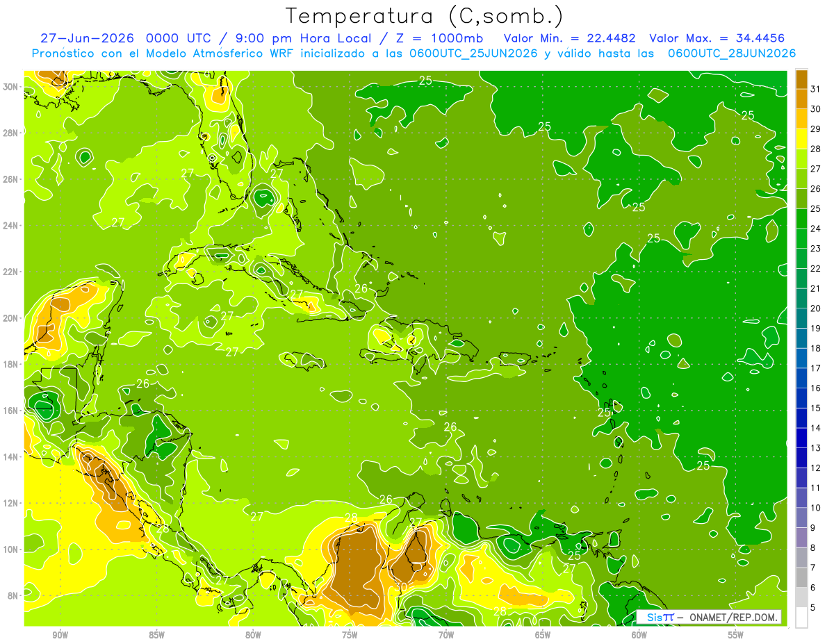Click the green swatch between legend values 23 and 24
834x644 pixels.
(x=801, y=238)
